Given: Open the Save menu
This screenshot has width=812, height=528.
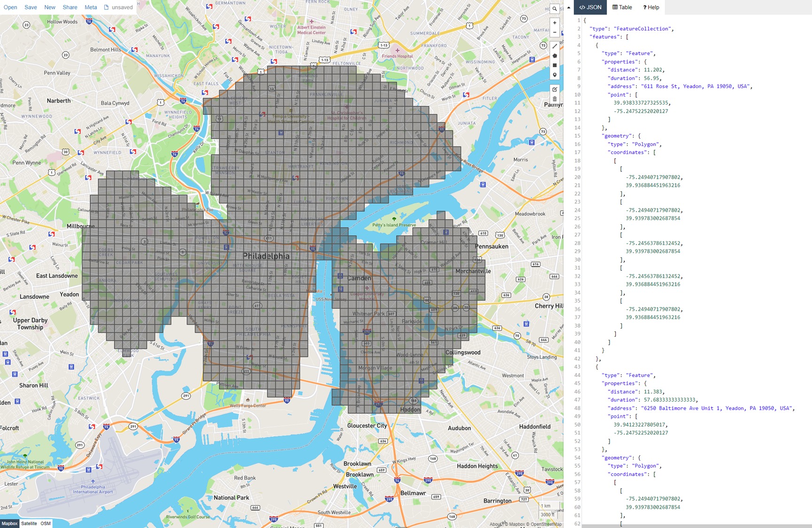Looking at the screenshot, I should point(31,7).
